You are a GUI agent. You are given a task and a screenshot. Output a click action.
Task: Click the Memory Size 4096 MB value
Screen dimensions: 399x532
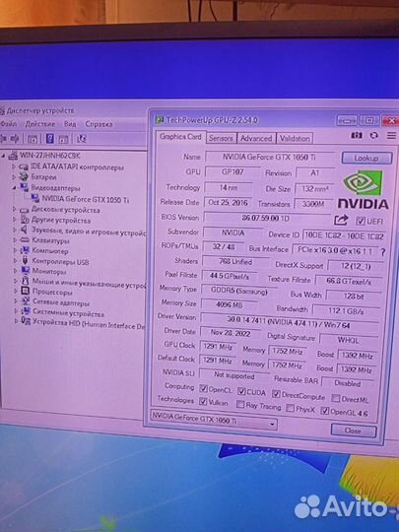click(229, 304)
